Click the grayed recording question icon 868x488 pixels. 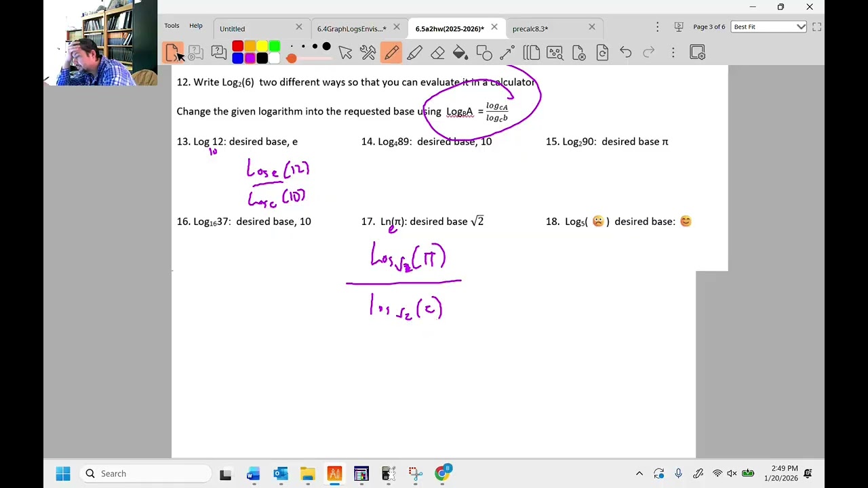click(195, 52)
